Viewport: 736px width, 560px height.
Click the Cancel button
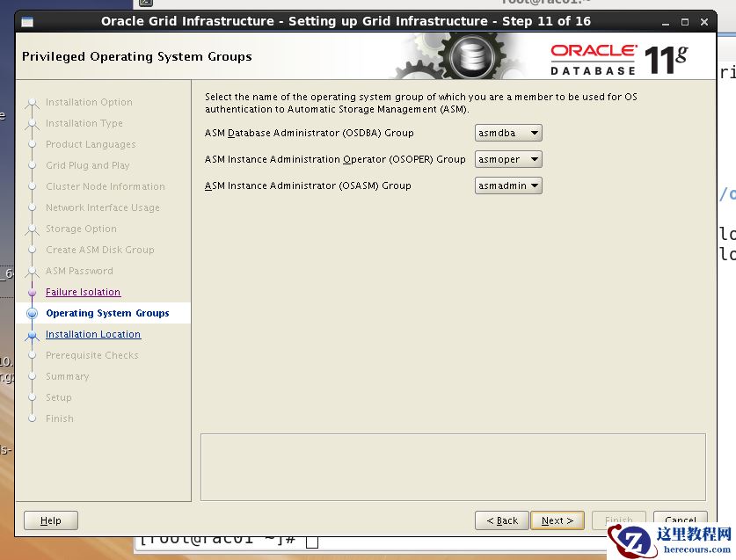click(x=680, y=520)
